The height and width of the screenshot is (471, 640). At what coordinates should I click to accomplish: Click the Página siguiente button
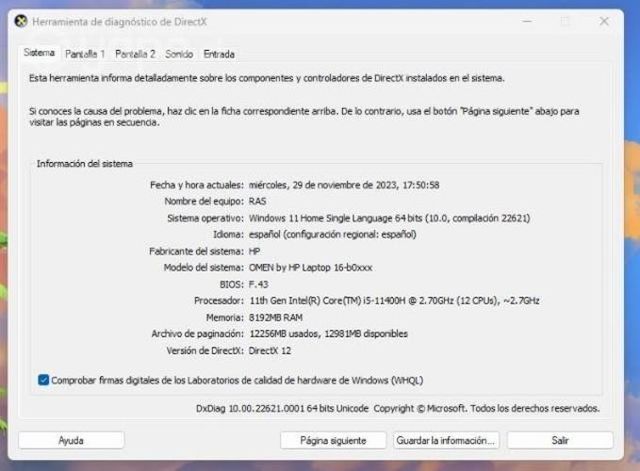(x=333, y=440)
